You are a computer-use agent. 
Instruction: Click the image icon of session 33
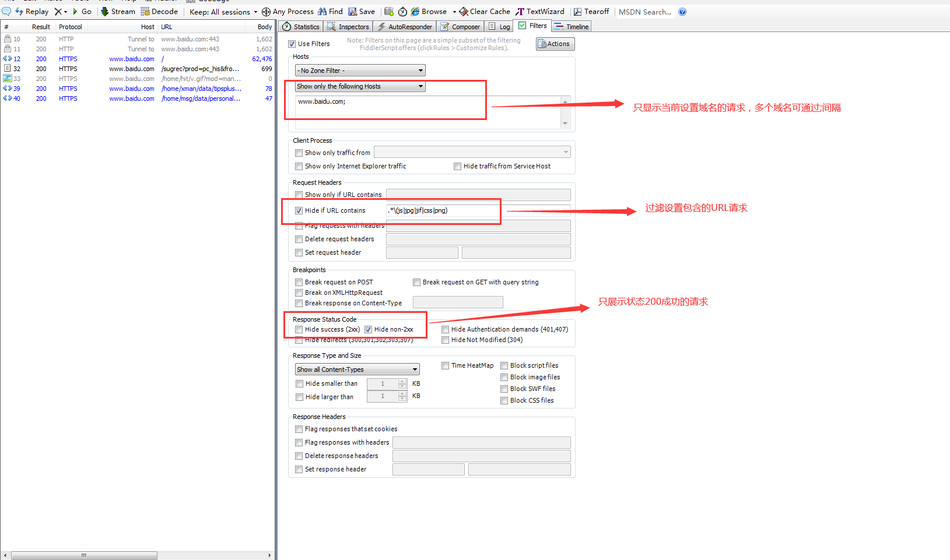pos(8,79)
